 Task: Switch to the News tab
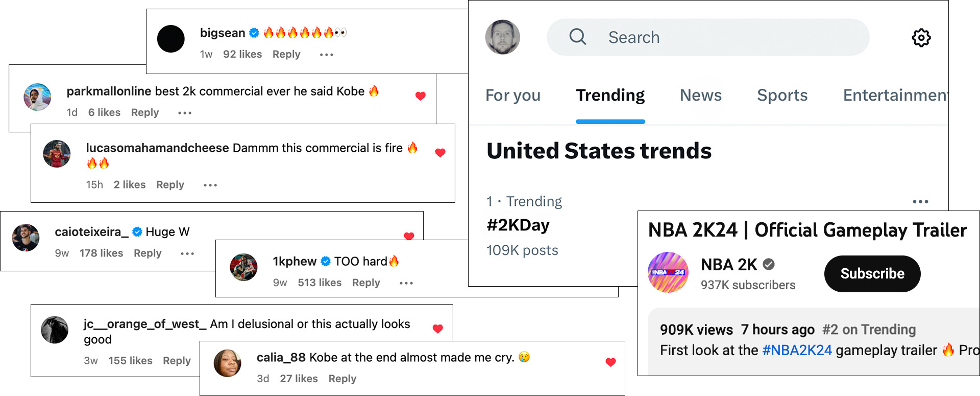click(700, 96)
